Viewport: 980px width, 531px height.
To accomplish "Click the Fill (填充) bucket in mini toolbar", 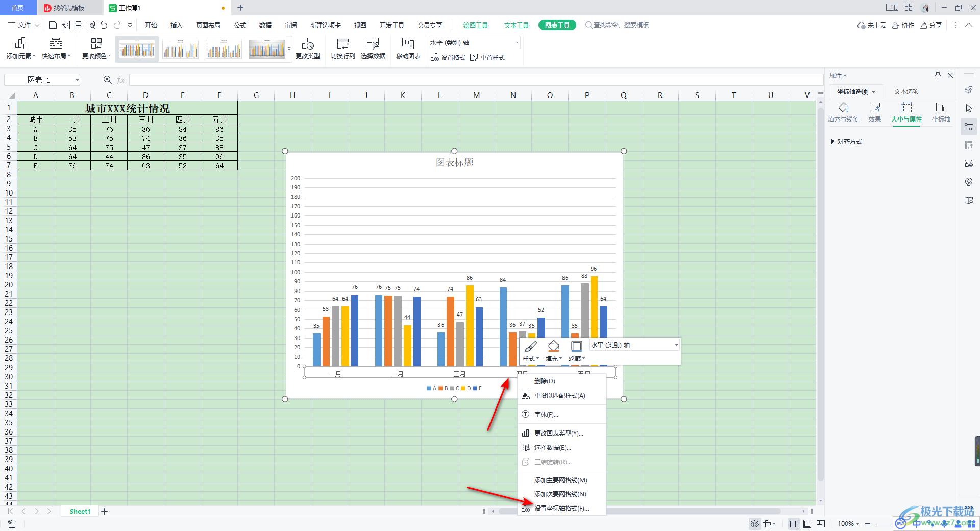I will pos(554,351).
